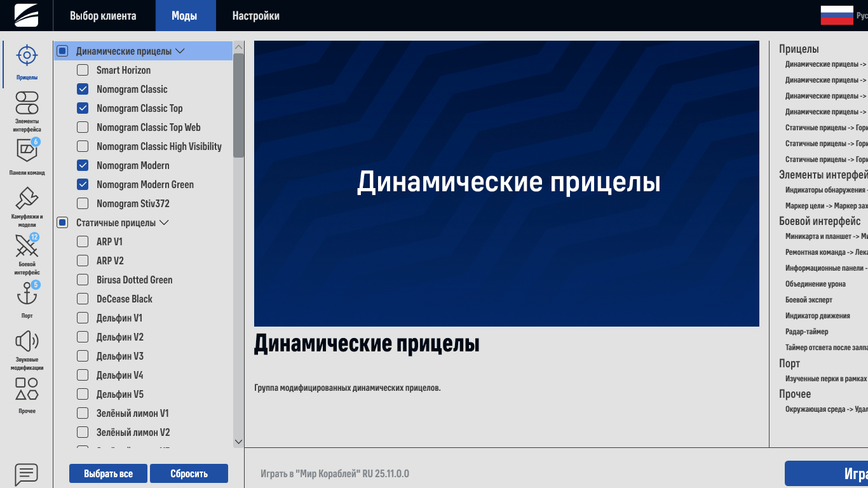Open the Прицелы crosshair category icon
Screen dimensions: 868x488
point(27,56)
